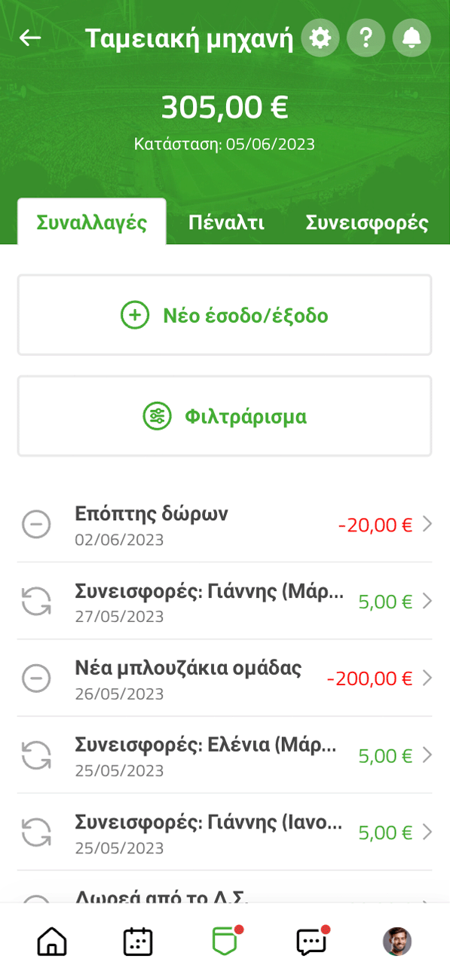This screenshot has height=980, width=450.
Task: Open chevron for Συνεισφορές: Ελένια entry
Action: [427, 755]
